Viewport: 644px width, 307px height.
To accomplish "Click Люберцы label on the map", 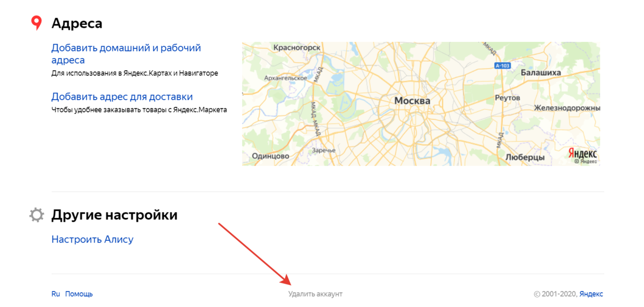I will (525, 157).
